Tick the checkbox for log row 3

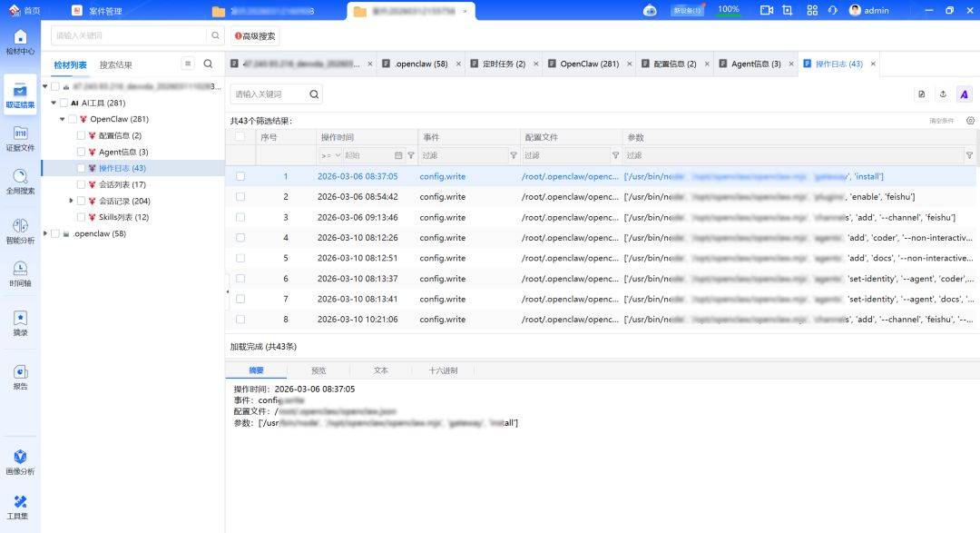240,217
